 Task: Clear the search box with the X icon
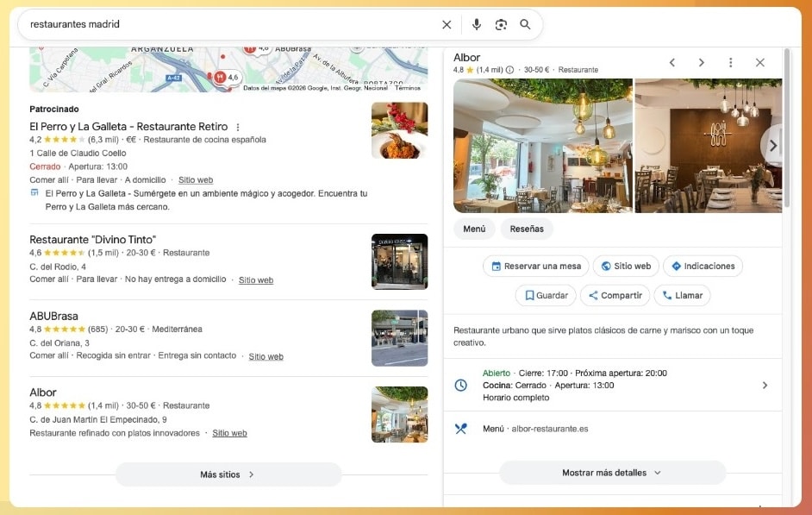447,24
